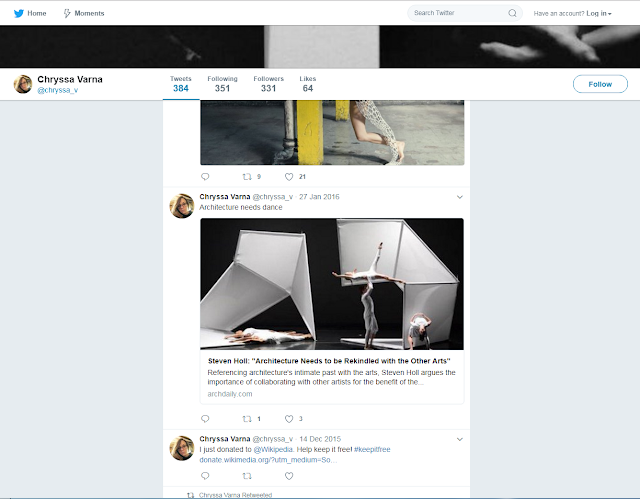Click Chryssa Varna name on 14 Dec tweet
Viewport: 640px width, 499px height.
(x=224, y=439)
